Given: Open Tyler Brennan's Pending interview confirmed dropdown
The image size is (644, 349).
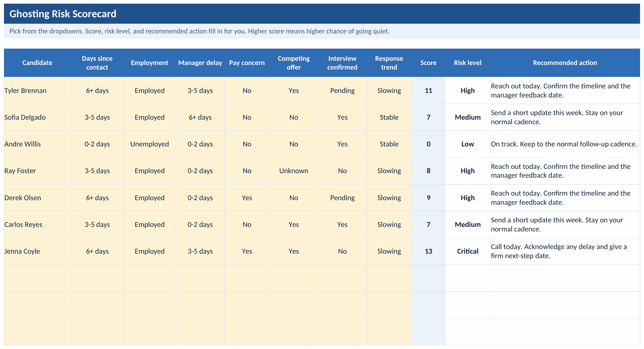Looking at the screenshot, I should [x=342, y=91].
